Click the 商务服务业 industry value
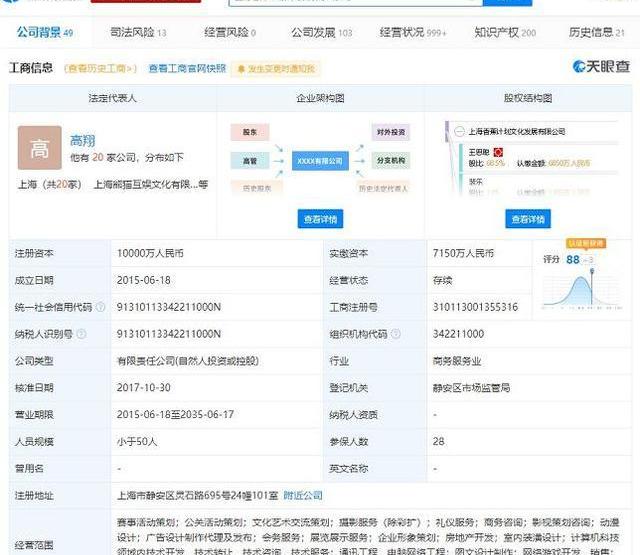The height and width of the screenshot is (555, 640). coord(457,361)
